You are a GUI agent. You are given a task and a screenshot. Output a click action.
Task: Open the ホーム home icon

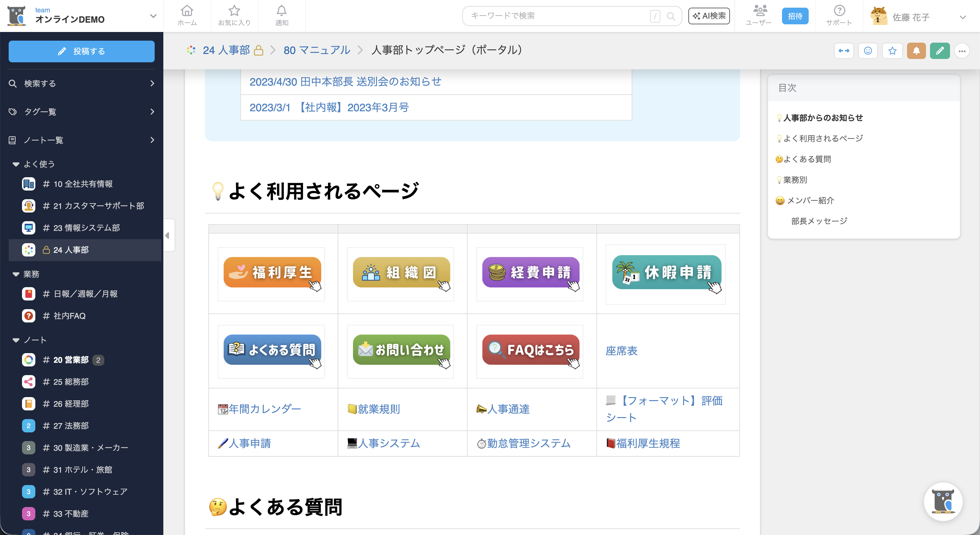(x=187, y=16)
